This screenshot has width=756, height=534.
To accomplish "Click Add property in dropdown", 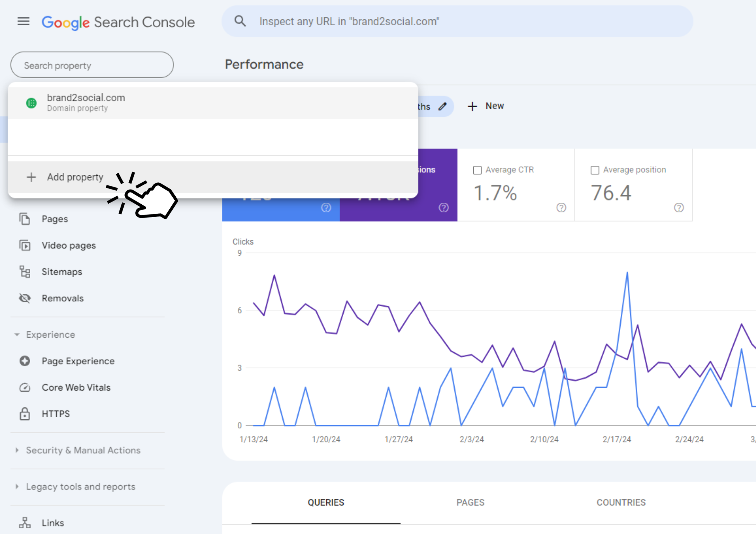I will coord(75,177).
